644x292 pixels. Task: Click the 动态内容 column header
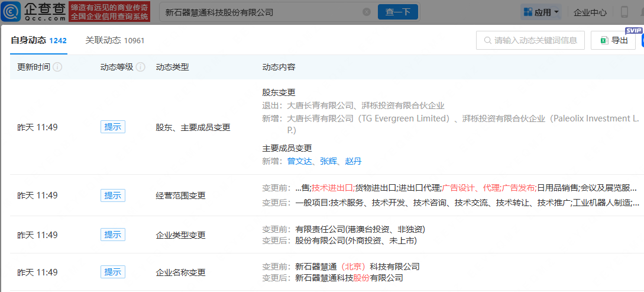[279, 67]
